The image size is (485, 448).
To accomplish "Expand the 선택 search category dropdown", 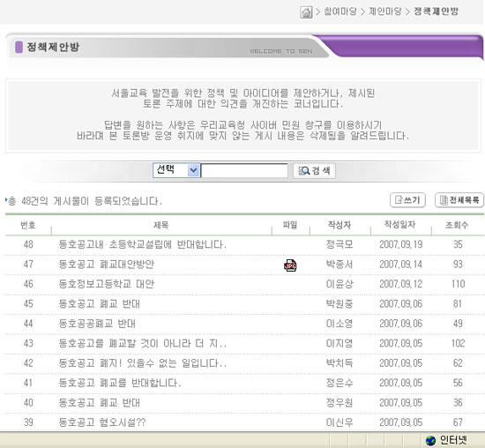I will pyautogui.click(x=176, y=170).
